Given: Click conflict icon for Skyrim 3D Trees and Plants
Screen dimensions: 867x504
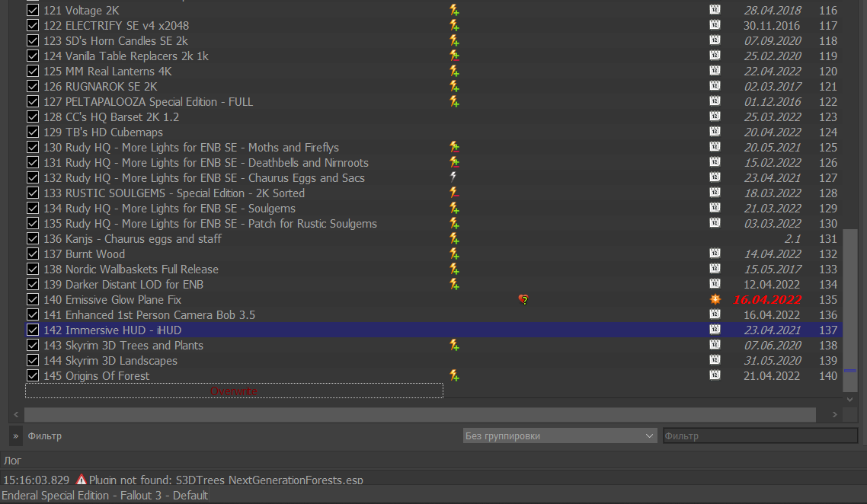Looking at the screenshot, I should 454,345.
